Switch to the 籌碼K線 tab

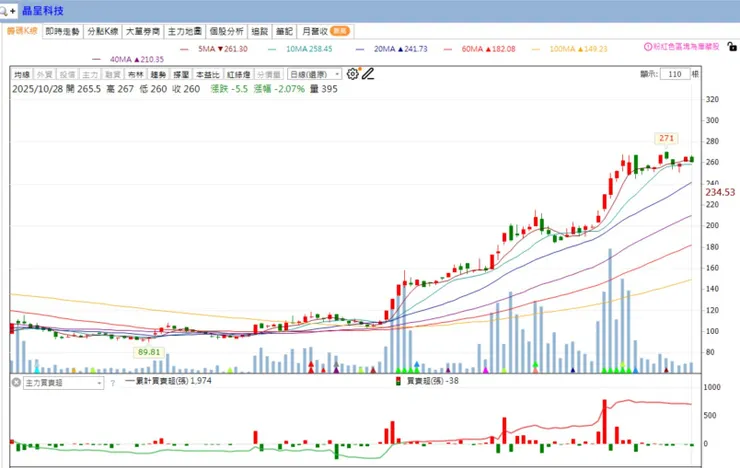tap(22, 31)
